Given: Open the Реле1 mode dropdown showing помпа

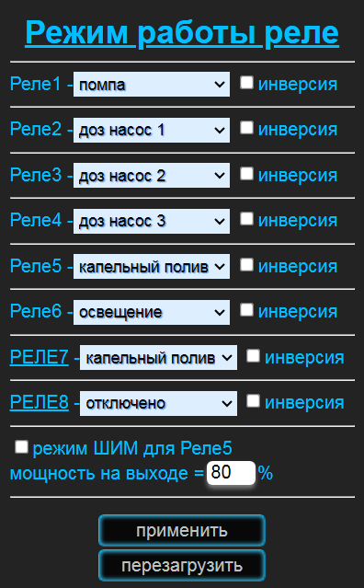Looking at the screenshot, I should point(152,85).
